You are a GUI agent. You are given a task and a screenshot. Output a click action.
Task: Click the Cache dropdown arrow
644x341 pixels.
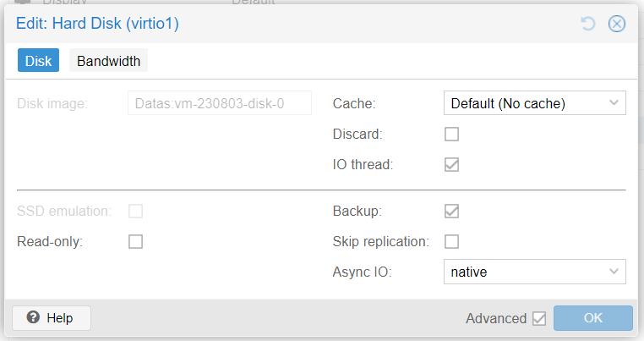(x=614, y=102)
